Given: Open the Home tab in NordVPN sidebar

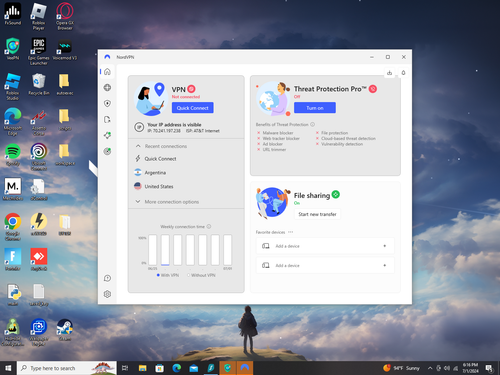Looking at the screenshot, I should coord(107,72).
